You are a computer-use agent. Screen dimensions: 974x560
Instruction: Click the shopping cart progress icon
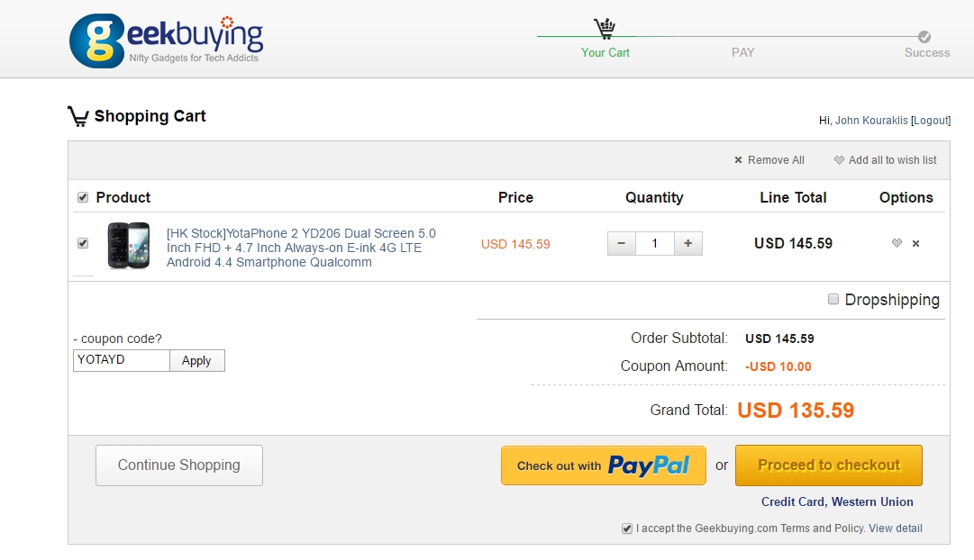[605, 28]
